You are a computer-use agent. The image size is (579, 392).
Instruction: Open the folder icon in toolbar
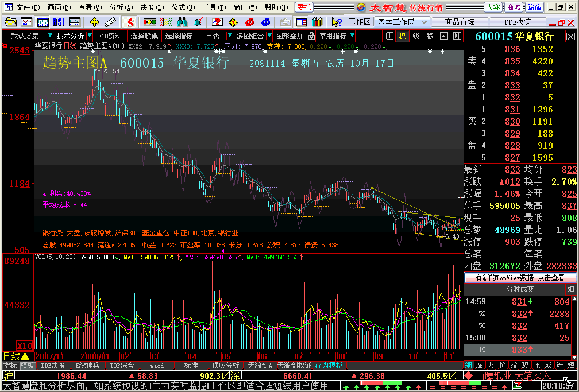[10, 22]
